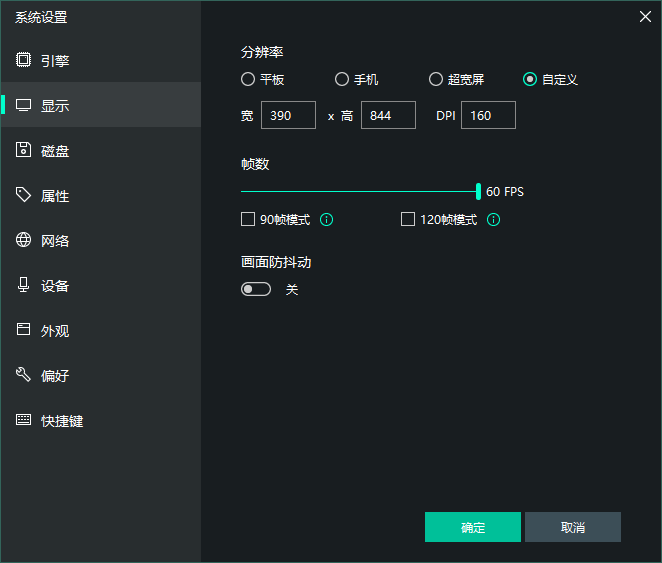
Task: Open the 网络 settings section
Action: click(x=101, y=240)
